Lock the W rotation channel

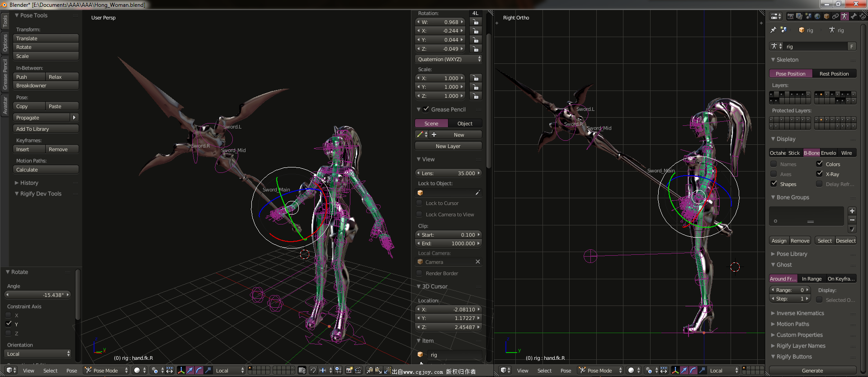[x=475, y=22]
